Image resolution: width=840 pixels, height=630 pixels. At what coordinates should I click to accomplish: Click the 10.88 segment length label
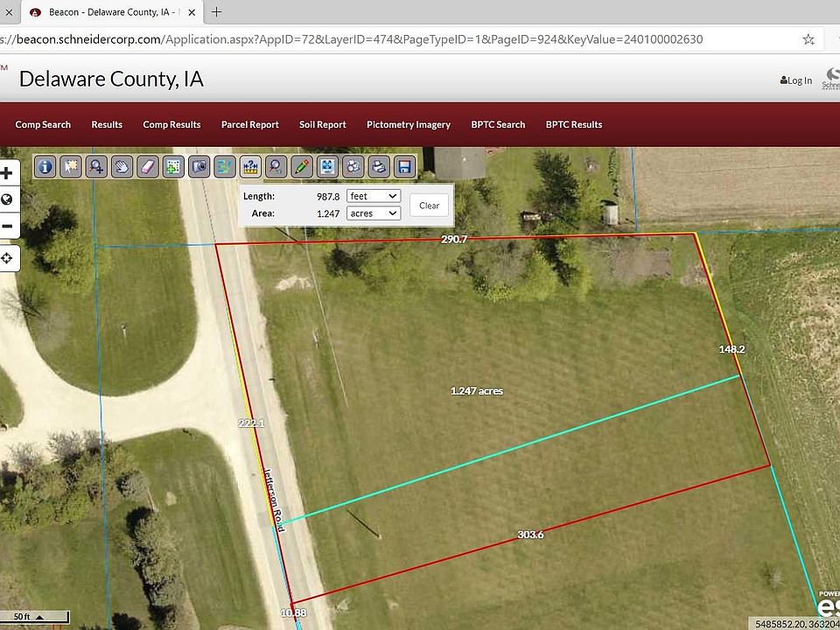[x=294, y=612]
